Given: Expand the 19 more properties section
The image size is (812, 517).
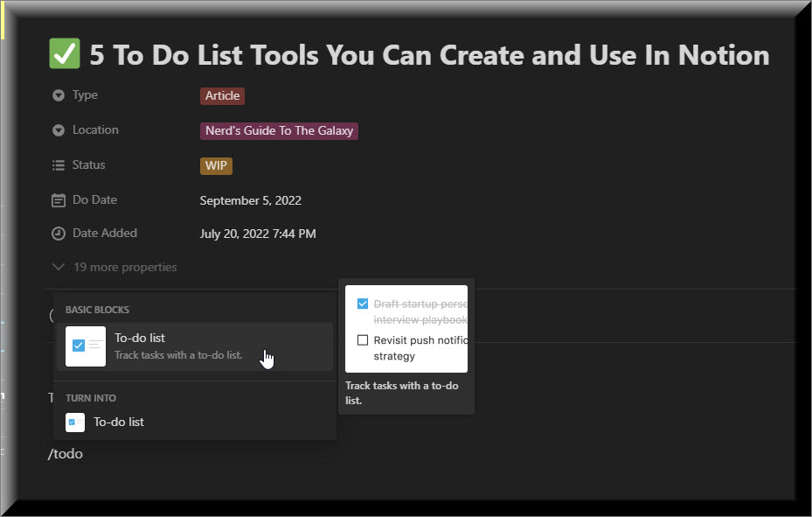Looking at the screenshot, I should pos(115,268).
